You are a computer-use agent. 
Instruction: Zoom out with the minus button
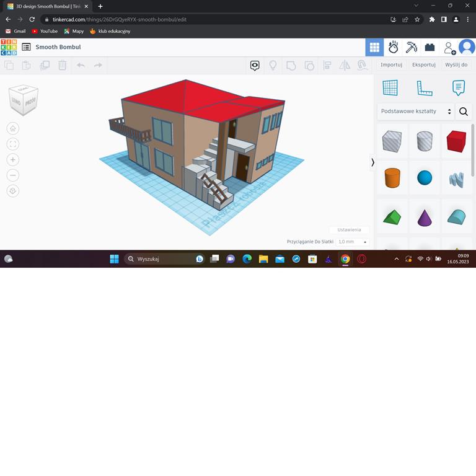(13, 175)
